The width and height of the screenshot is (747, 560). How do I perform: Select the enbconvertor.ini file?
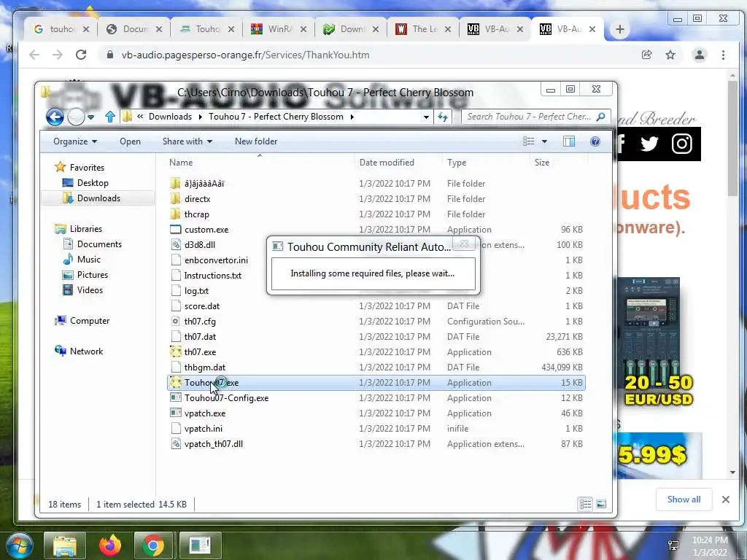tap(216, 260)
